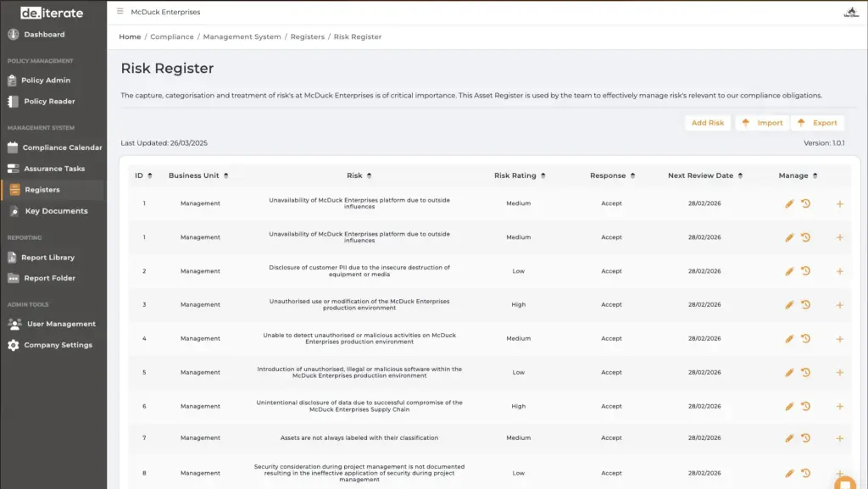Image resolution: width=868 pixels, height=489 pixels.
Task: Sort by the Business Unit column
Action: coord(198,175)
